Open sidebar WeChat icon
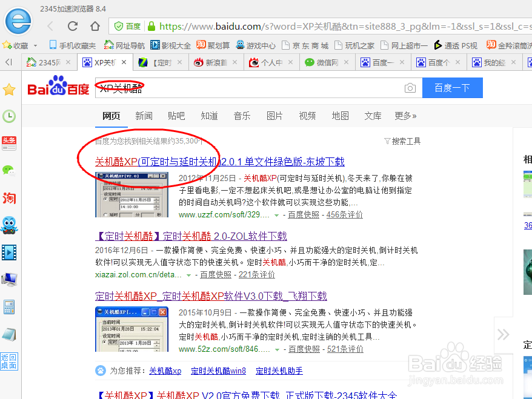Image resolution: width=532 pixels, height=399 pixels. click(9, 171)
